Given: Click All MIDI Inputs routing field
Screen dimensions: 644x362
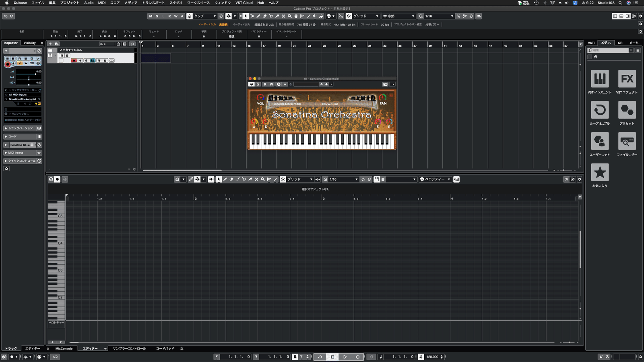Looking at the screenshot, I should (23, 95).
